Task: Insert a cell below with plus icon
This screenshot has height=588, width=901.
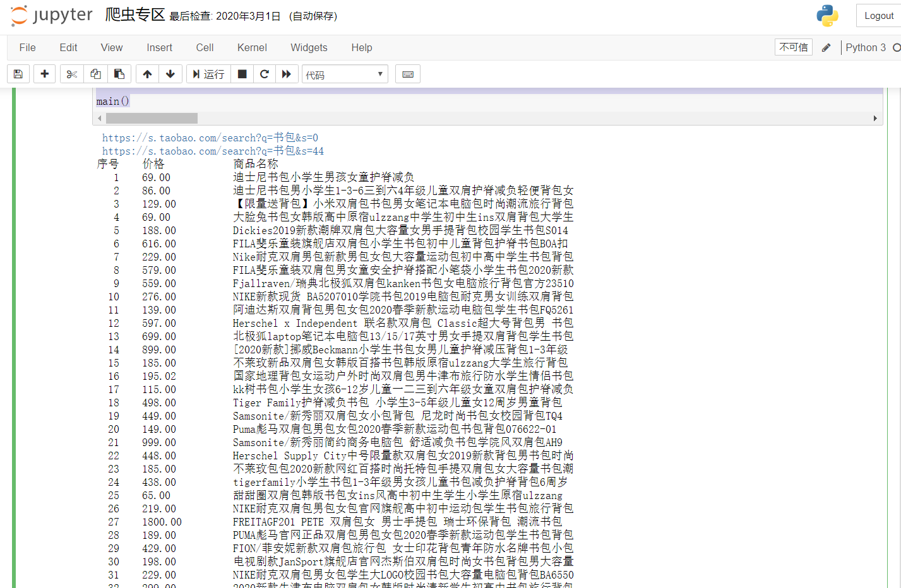Action: (44, 74)
